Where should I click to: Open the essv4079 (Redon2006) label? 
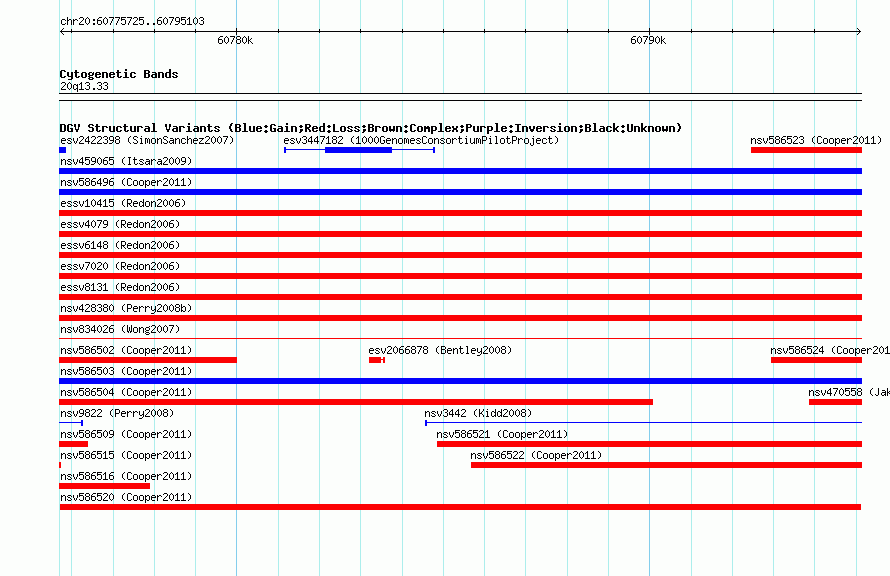coord(120,224)
